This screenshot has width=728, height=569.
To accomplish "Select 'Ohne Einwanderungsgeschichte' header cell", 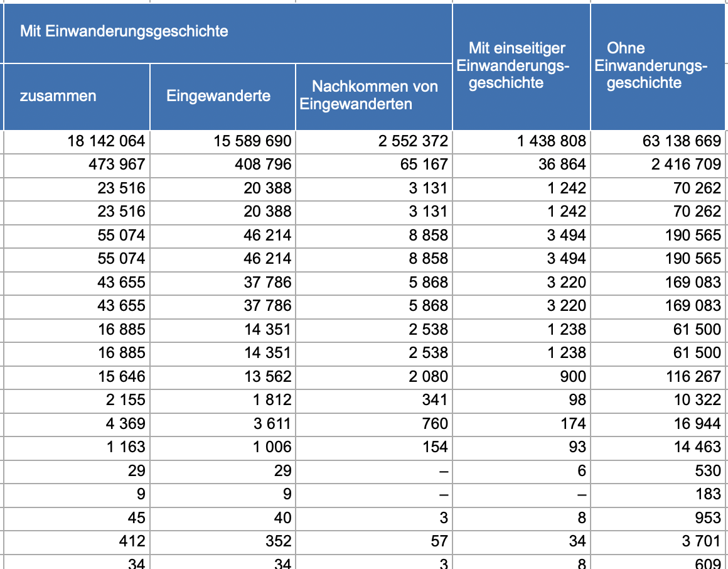I will click(x=658, y=67).
